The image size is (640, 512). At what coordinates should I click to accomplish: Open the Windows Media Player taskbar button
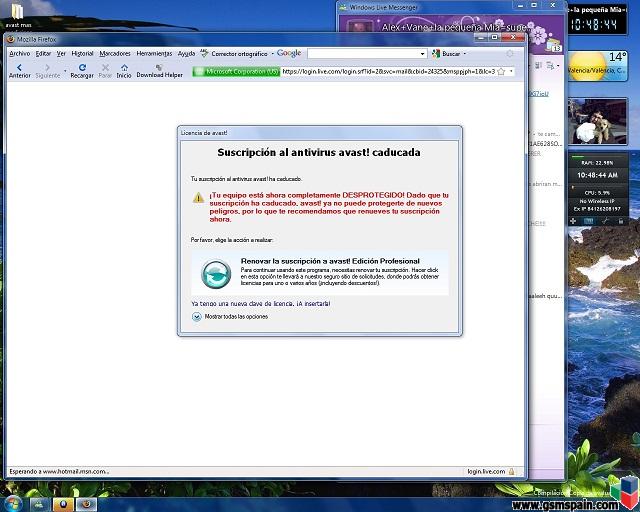click(63, 505)
